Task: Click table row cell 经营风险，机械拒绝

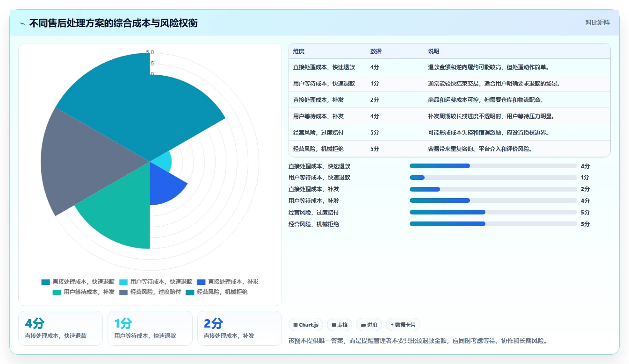Action: click(x=318, y=149)
